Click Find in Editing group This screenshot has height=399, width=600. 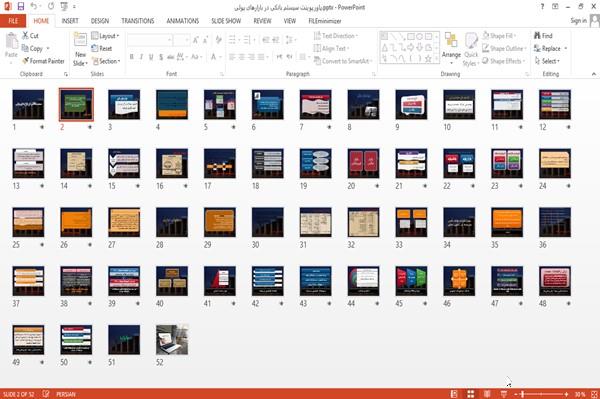click(x=543, y=36)
